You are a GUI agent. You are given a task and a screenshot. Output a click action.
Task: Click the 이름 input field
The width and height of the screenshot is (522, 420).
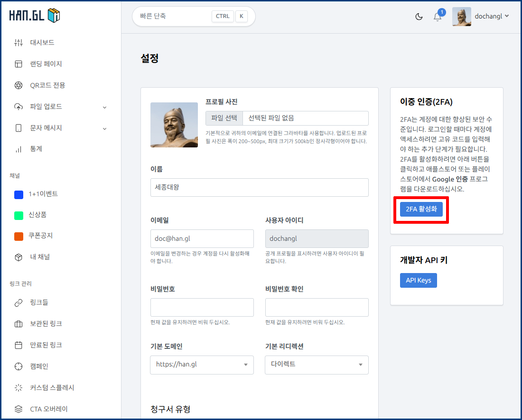[x=259, y=187]
